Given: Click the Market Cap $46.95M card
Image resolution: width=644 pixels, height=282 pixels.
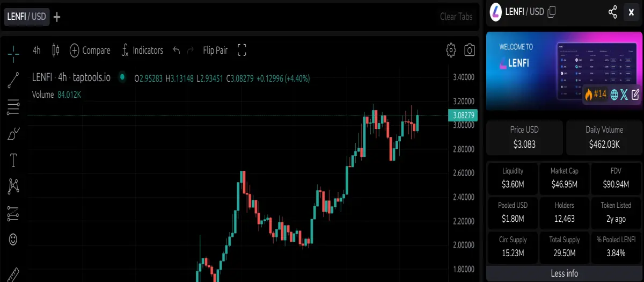Looking at the screenshot, I should (564, 178).
